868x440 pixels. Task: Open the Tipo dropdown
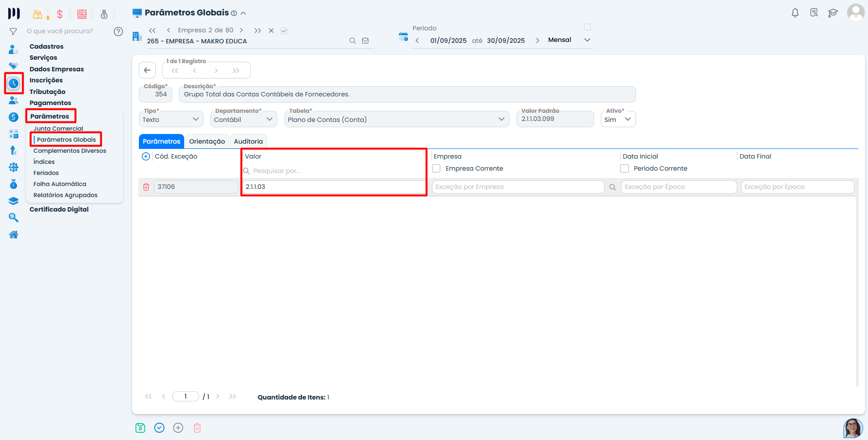tap(171, 120)
